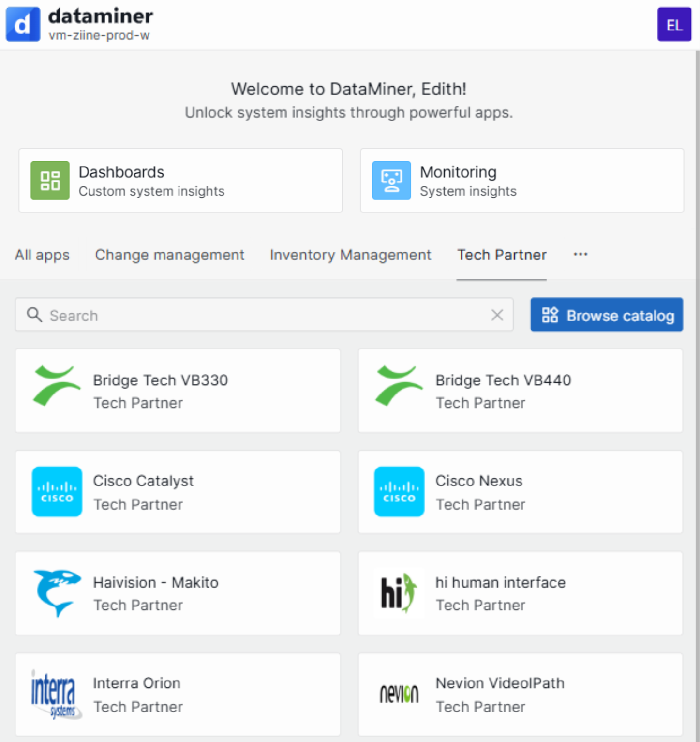Open Cisco Nexus app title
Viewport: 700px width, 742px height.
[479, 481]
